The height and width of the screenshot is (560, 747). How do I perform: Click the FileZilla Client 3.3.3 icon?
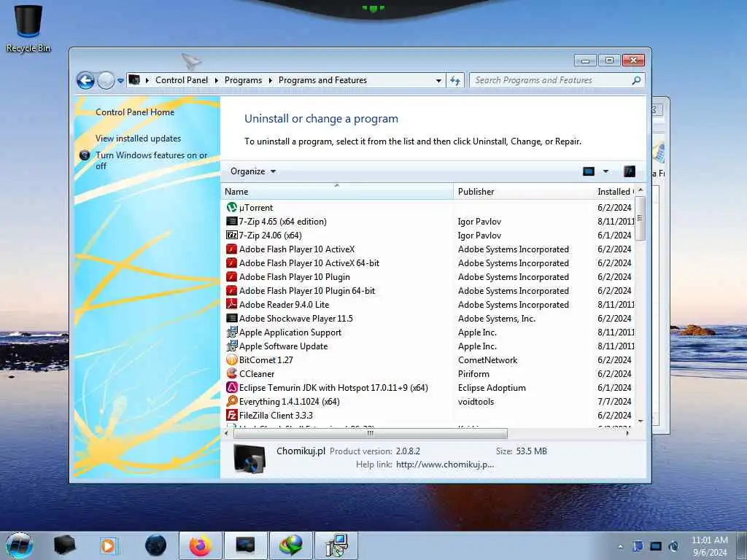(x=231, y=415)
